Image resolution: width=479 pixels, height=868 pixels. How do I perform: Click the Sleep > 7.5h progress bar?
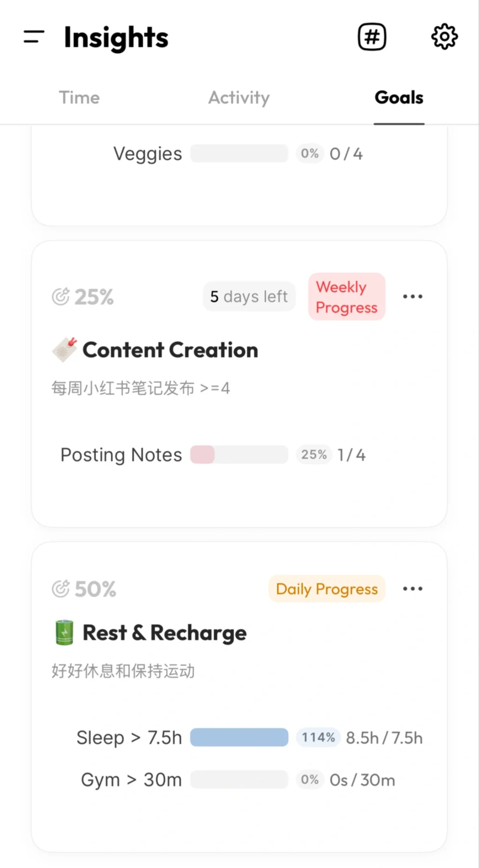(x=239, y=738)
